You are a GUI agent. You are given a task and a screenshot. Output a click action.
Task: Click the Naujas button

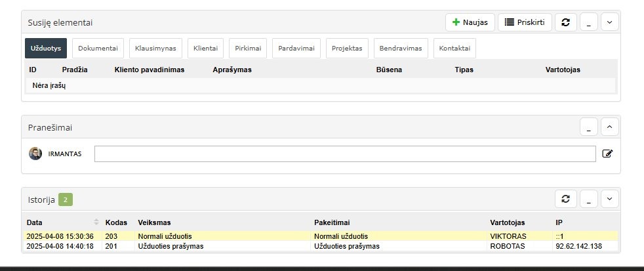coord(470,22)
